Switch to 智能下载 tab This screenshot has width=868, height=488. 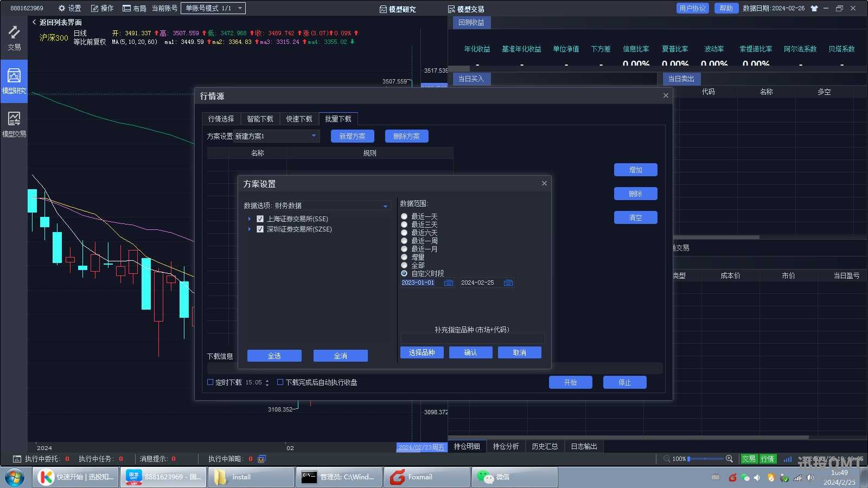260,119
